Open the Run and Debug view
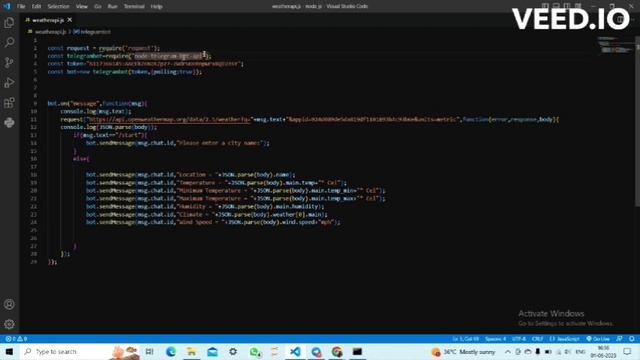640x360 pixels. click(x=9, y=82)
